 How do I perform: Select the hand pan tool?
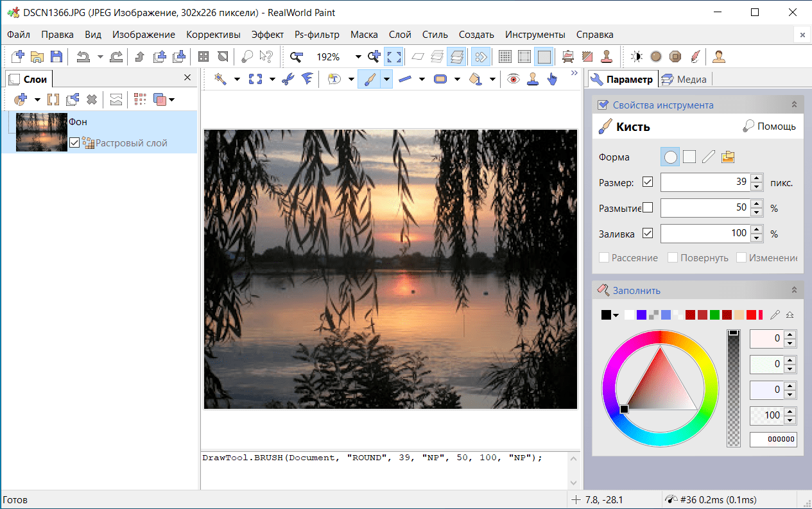pos(552,79)
